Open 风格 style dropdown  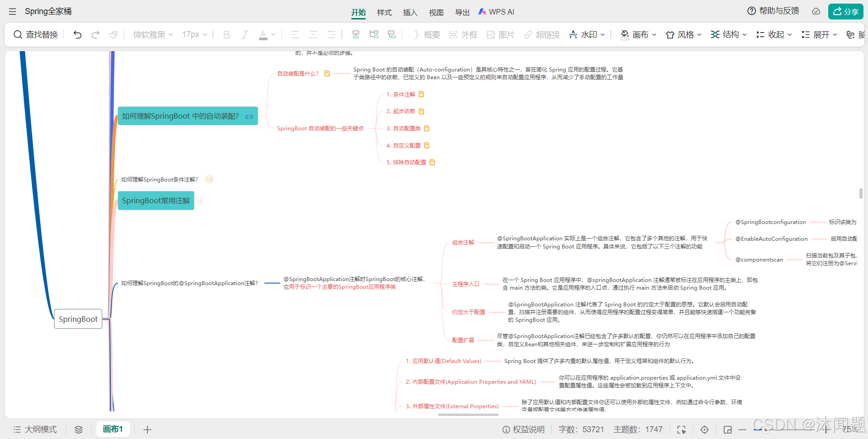click(x=684, y=34)
